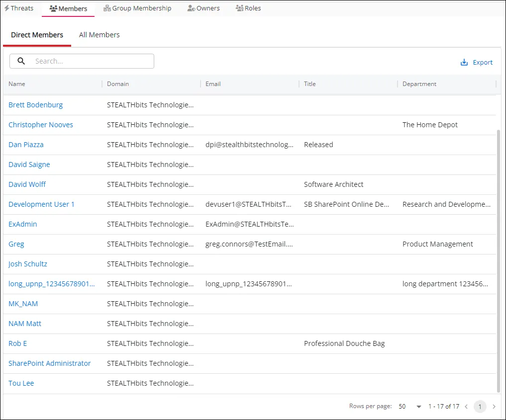This screenshot has width=506, height=420.
Task: Click "SB SharePoint Online De..." title cell
Action: pyautogui.click(x=346, y=204)
